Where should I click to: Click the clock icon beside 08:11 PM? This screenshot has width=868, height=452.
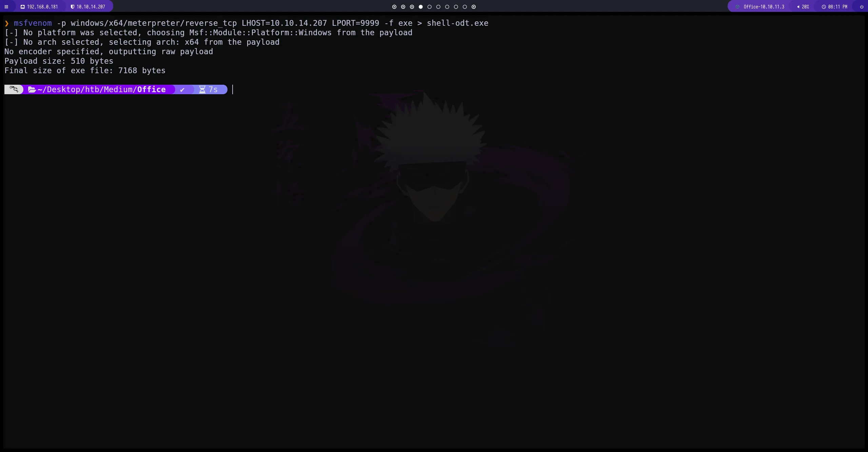(824, 7)
